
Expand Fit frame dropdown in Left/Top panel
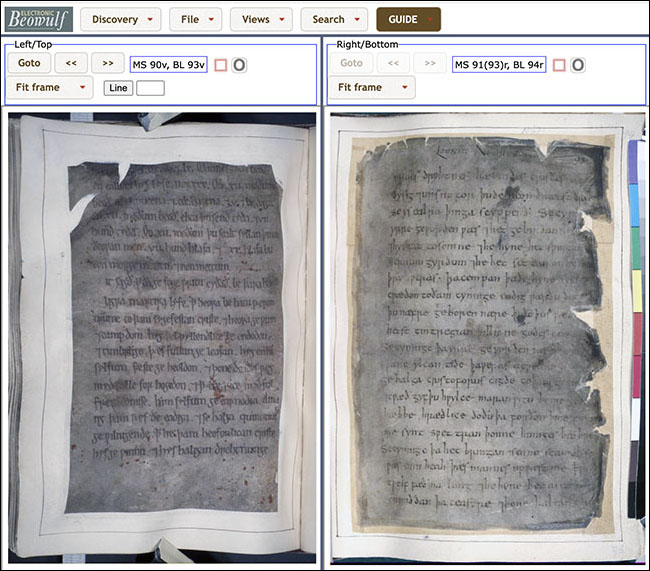50,87
